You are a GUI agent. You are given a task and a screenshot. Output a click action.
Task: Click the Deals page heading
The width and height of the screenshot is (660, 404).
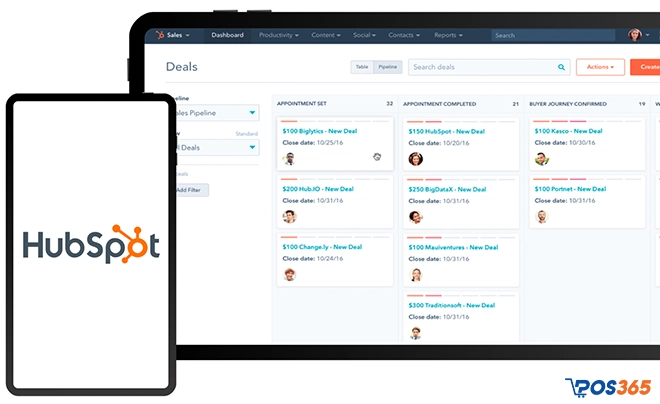181,66
